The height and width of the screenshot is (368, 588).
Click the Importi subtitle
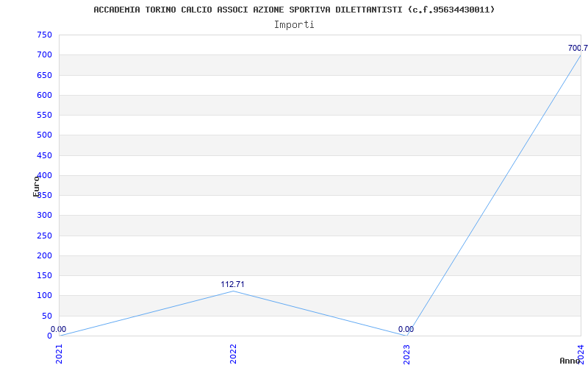click(294, 25)
